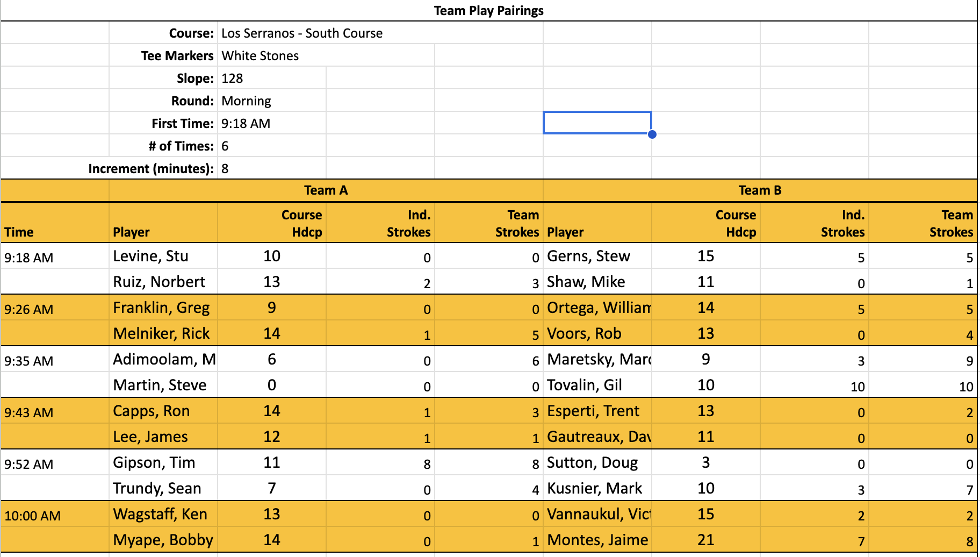Select the Ortega, William player cell

point(598,308)
